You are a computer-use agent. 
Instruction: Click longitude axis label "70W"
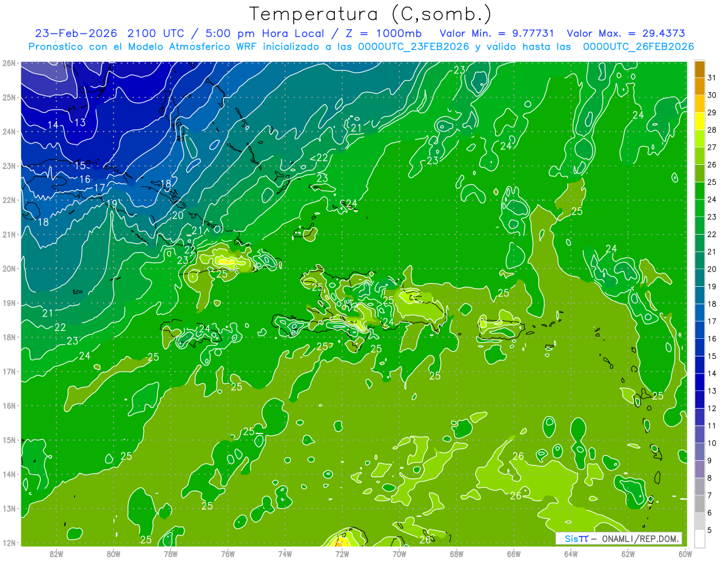pos(399,554)
